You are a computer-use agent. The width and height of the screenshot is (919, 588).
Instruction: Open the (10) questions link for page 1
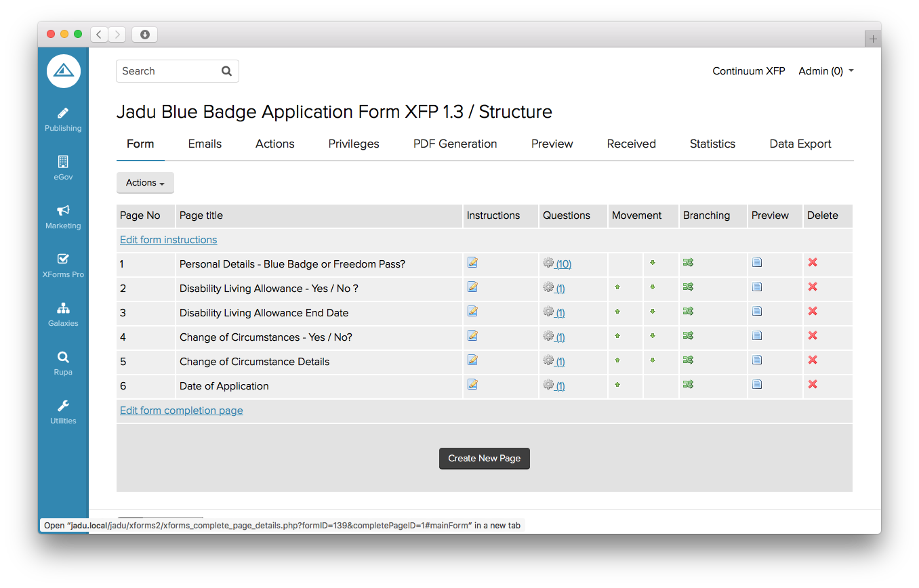[x=563, y=264]
